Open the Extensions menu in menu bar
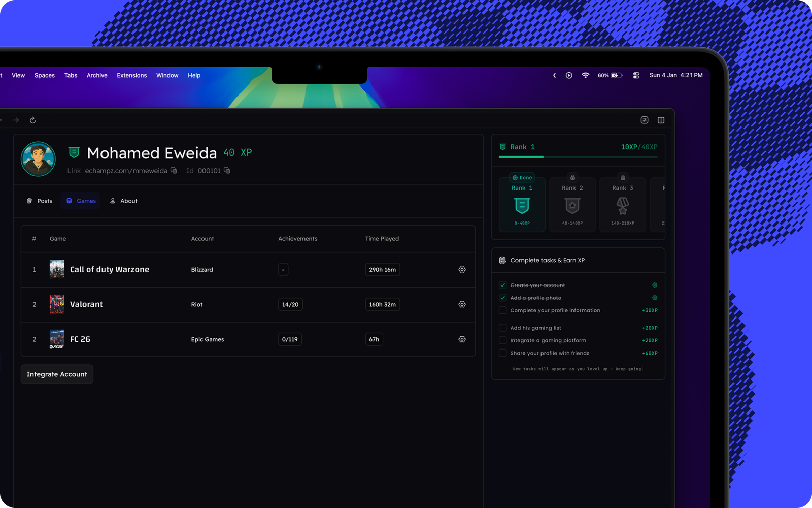The image size is (812, 508). pos(131,75)
